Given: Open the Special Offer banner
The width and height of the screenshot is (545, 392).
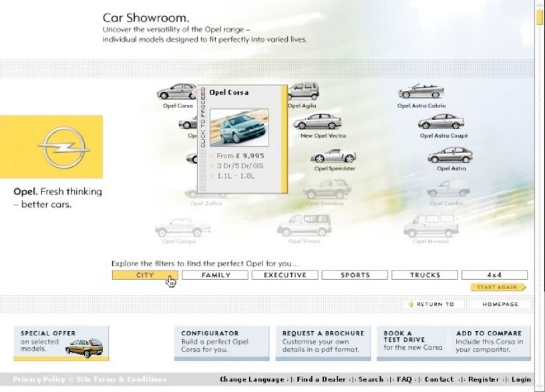Looking at the screenshot, I should click(61, 343).
